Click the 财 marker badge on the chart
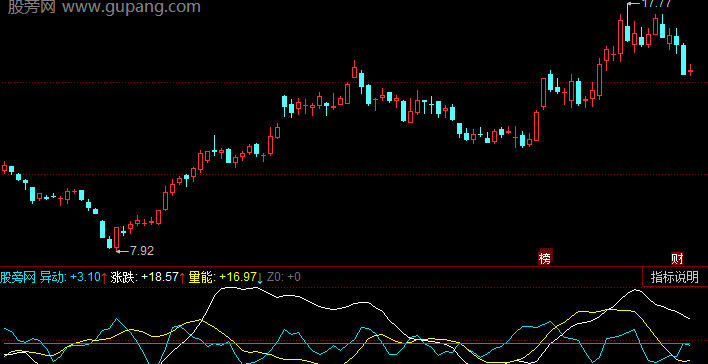 677,259
